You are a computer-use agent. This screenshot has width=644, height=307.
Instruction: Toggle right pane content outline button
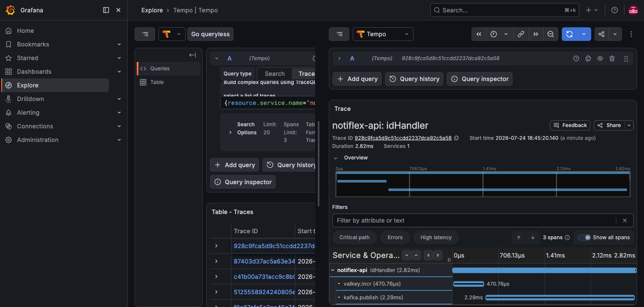tap(339, 34)
